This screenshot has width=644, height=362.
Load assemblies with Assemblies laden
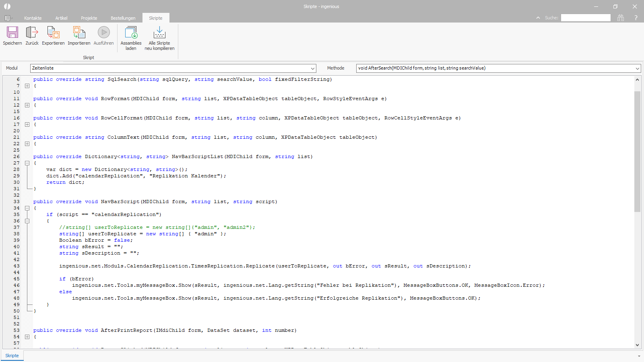coord(131,39)
